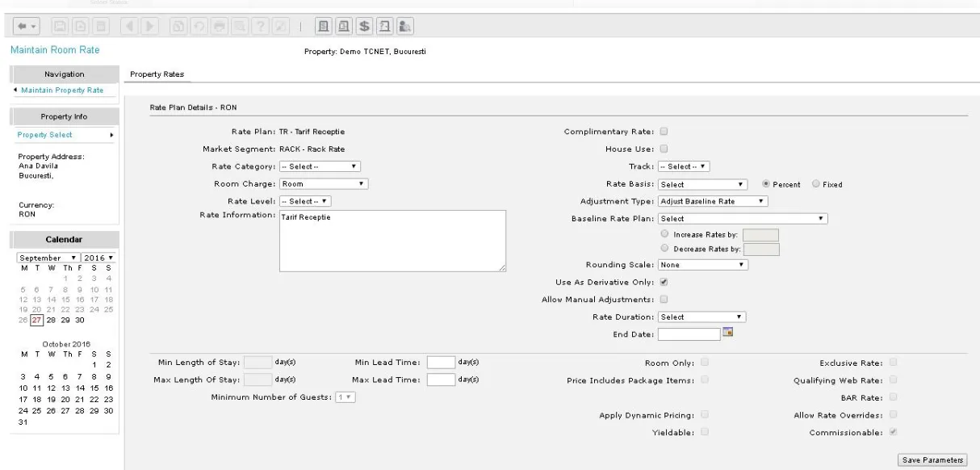Open the calendar month dropdown showing September

coord(48,256)
